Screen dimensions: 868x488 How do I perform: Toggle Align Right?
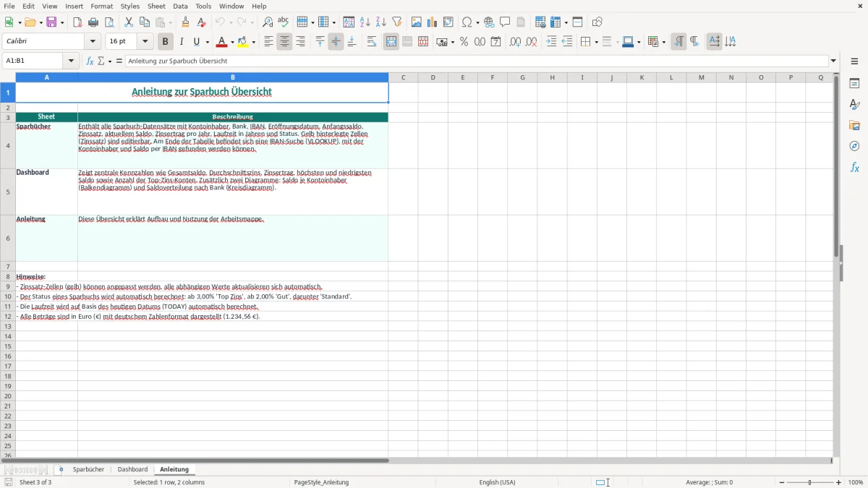pyautogui.click(x=300, y=42)
